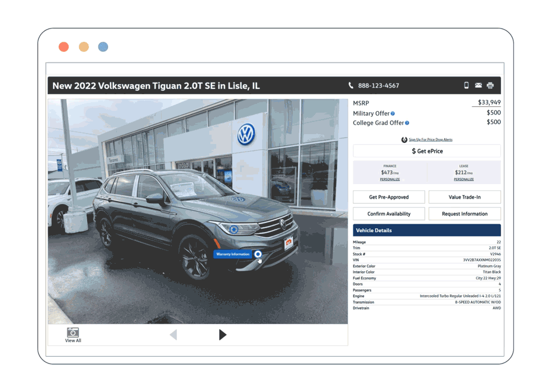551x392 pixels.
Task: Click the mobile phone icon in header
Action: (x=466, y=85)
